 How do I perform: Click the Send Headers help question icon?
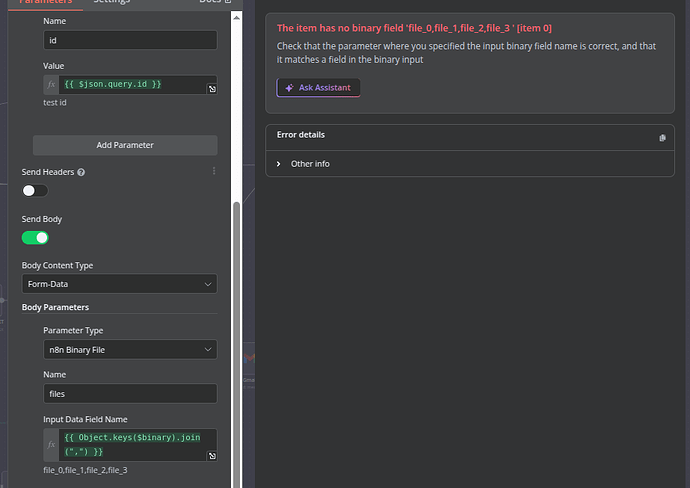coord(81,172)
